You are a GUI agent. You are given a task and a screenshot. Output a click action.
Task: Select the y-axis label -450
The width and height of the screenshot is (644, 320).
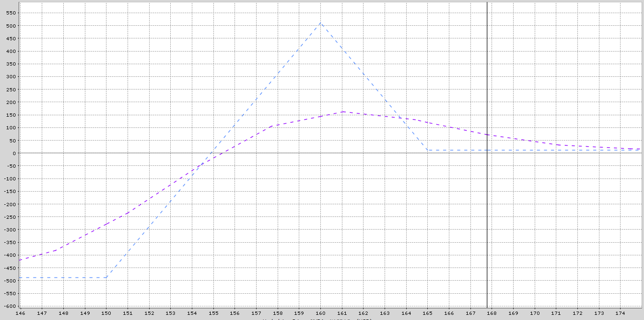[x=9, y=268]
